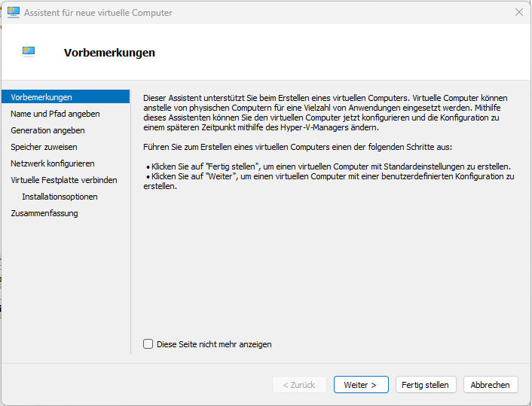Select the Vorbemerkungen step in the sidebar
Viewport: 532px width, 406px height.
click(x=41, y=97)
